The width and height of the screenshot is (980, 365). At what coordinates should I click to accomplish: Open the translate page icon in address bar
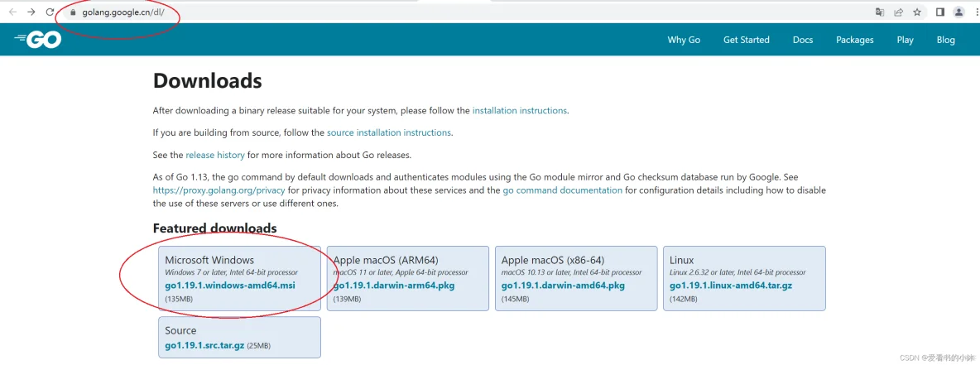(x=879, y=12)
